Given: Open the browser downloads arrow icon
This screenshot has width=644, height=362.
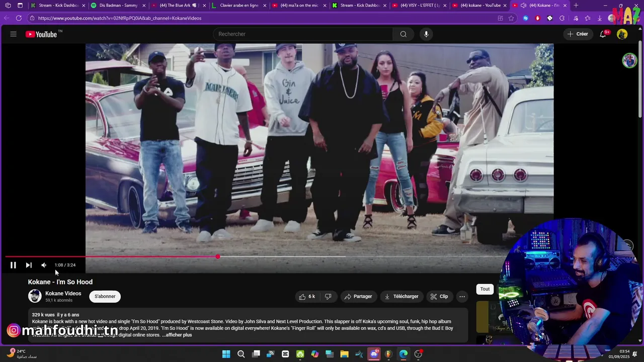Looking at the screenshot, I should click(x=600, y=18).
